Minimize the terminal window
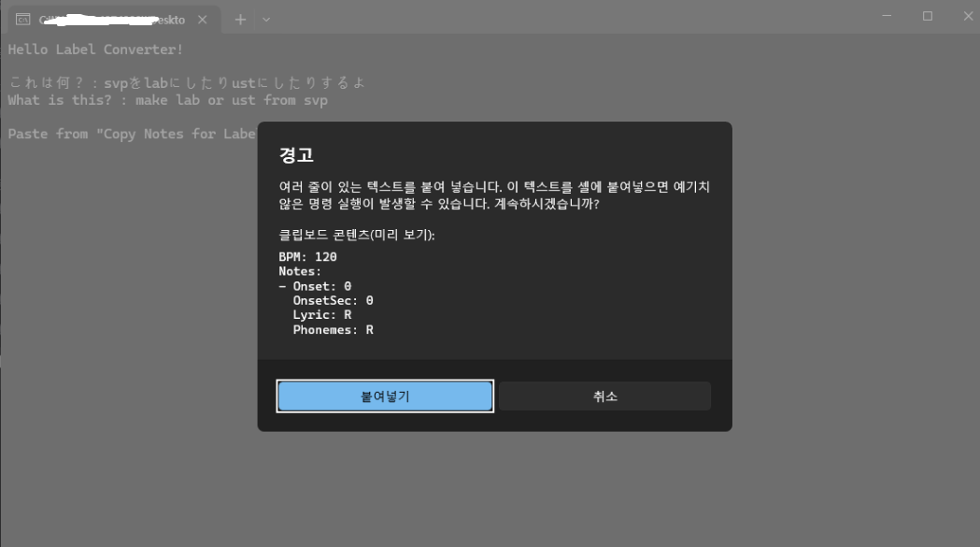The height and width of the screenshot is (547, 980). pos(887,16)
